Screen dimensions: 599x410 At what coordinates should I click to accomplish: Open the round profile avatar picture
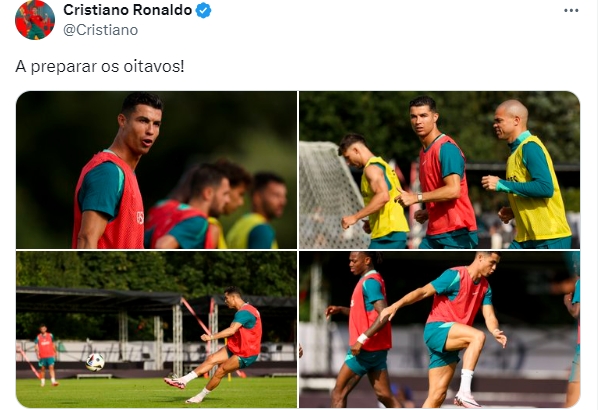coord(35,20)
